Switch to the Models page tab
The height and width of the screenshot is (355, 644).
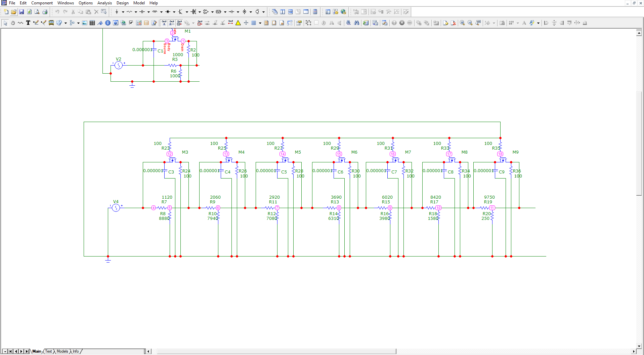62,351
